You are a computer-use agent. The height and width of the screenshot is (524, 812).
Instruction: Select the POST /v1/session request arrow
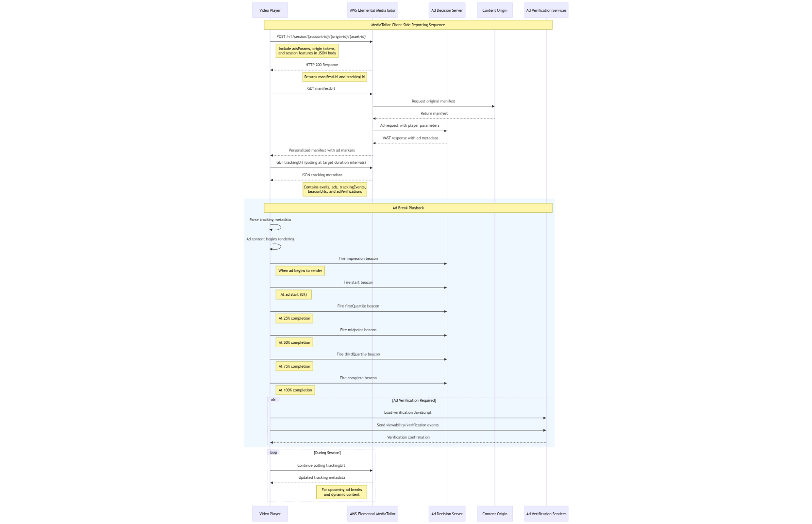tap(321, 36)
